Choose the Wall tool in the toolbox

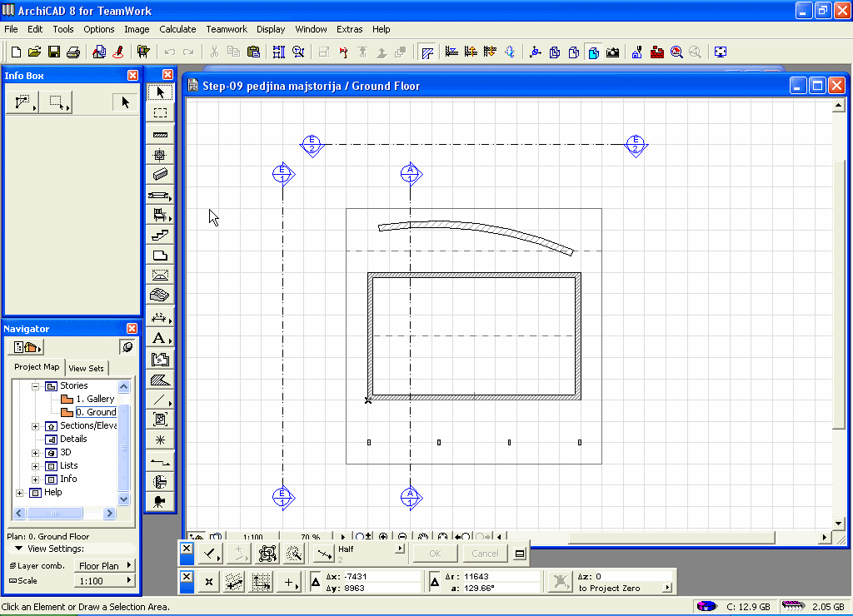(x=160, y=134)
